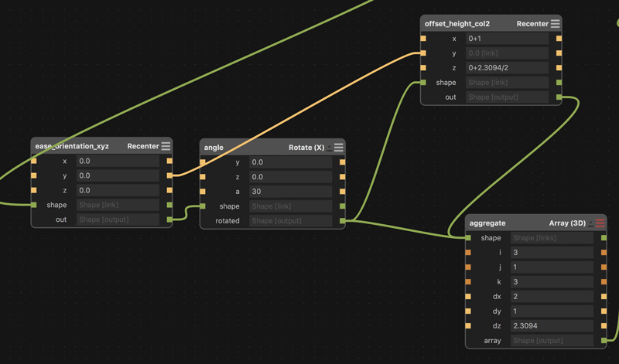The image size is (619, 364).
Task: Edit the x field containing 0+1
Action: coord(507,39)
